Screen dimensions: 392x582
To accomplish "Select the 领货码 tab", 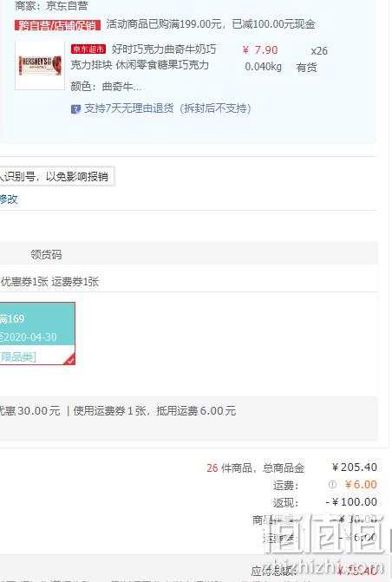I will pos(46,255).
